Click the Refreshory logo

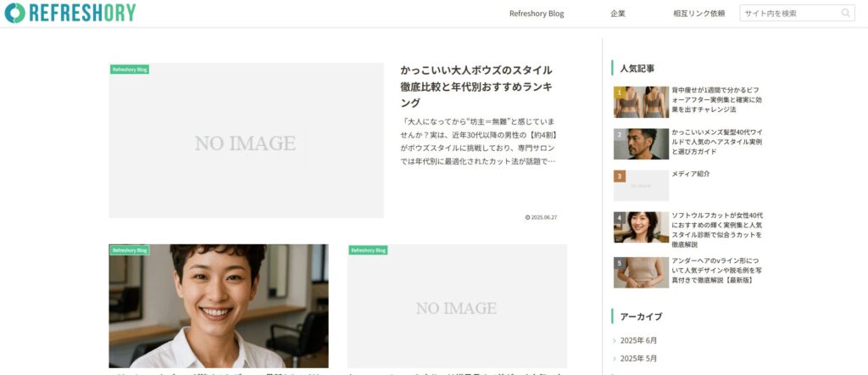70,13
